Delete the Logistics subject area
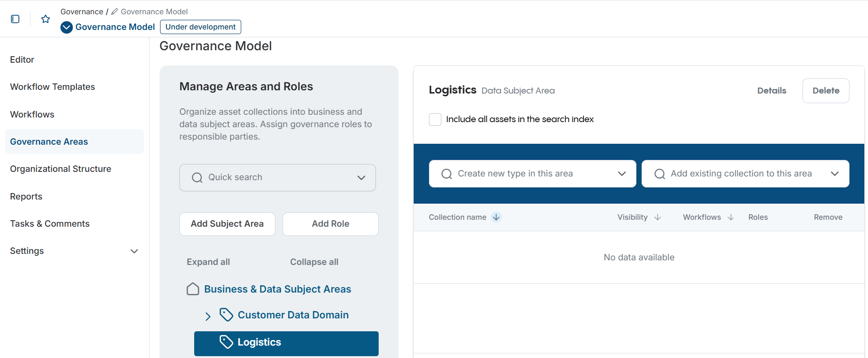868x358 pixels. [826, 90]
